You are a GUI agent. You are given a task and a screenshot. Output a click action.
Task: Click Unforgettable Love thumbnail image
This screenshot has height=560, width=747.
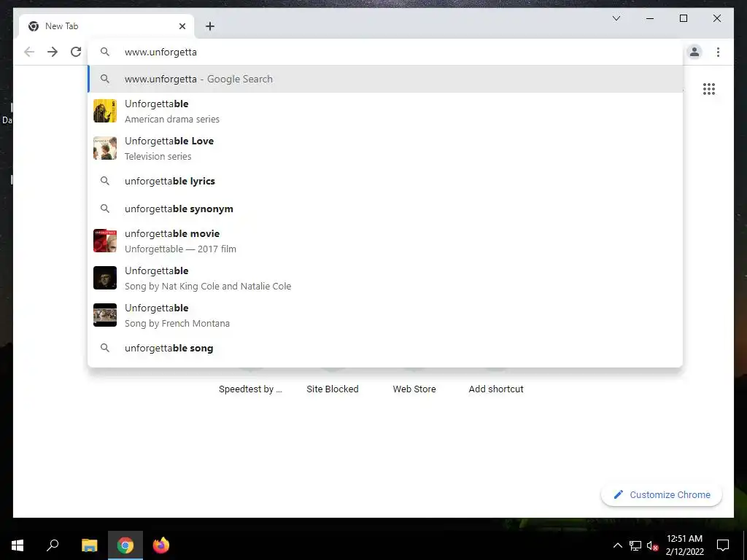pyautogui.click(x=105, y=148)
